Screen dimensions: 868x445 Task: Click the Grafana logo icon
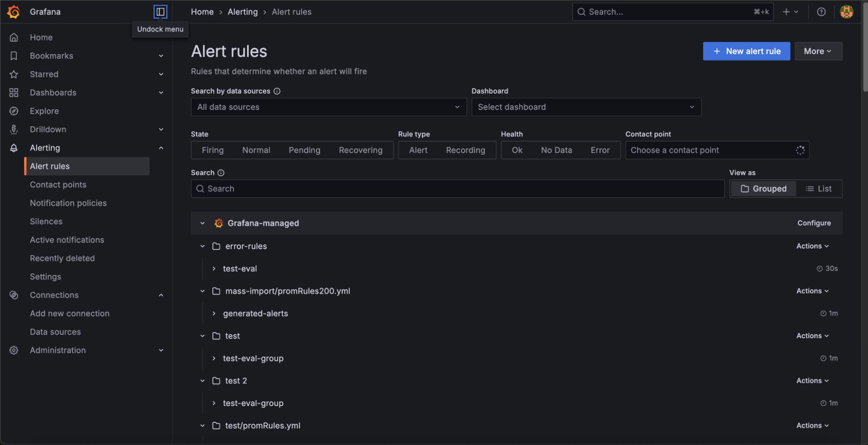[x=14, y=12]
